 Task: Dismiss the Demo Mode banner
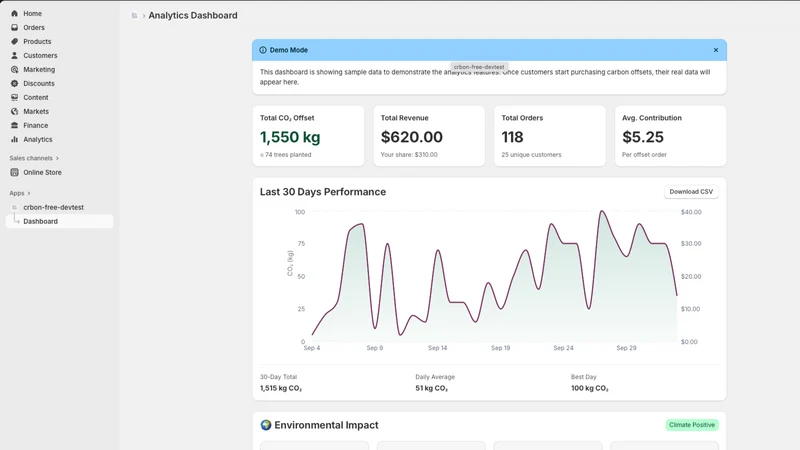pyautogui.click(x=716, y=50)
